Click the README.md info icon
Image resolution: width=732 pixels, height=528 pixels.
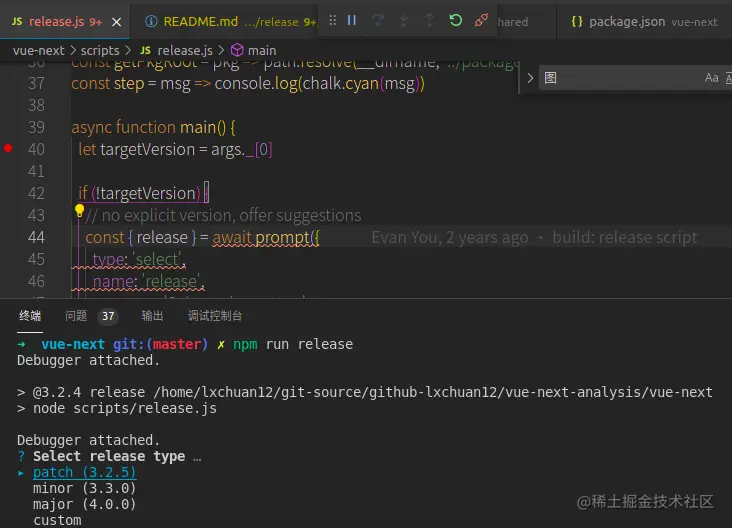151,21
